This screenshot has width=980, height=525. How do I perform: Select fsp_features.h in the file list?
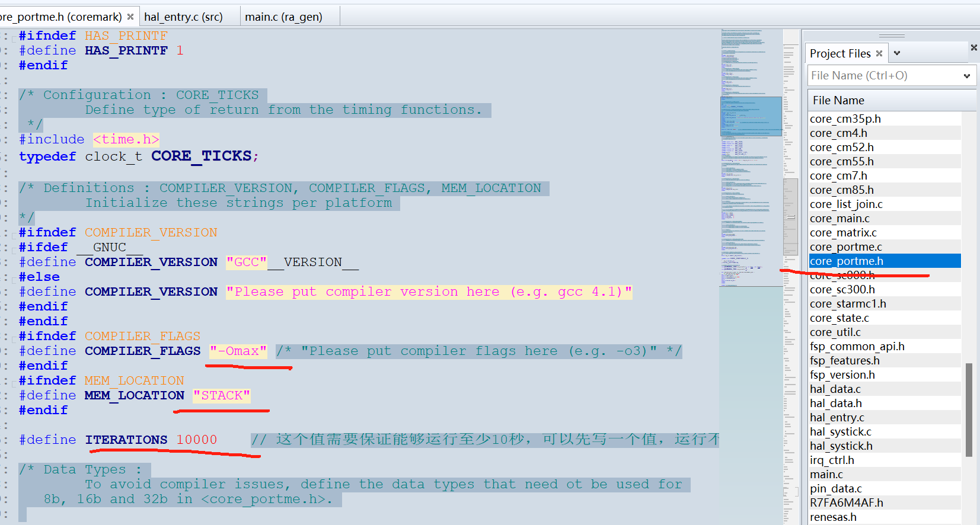coord(885,361)
